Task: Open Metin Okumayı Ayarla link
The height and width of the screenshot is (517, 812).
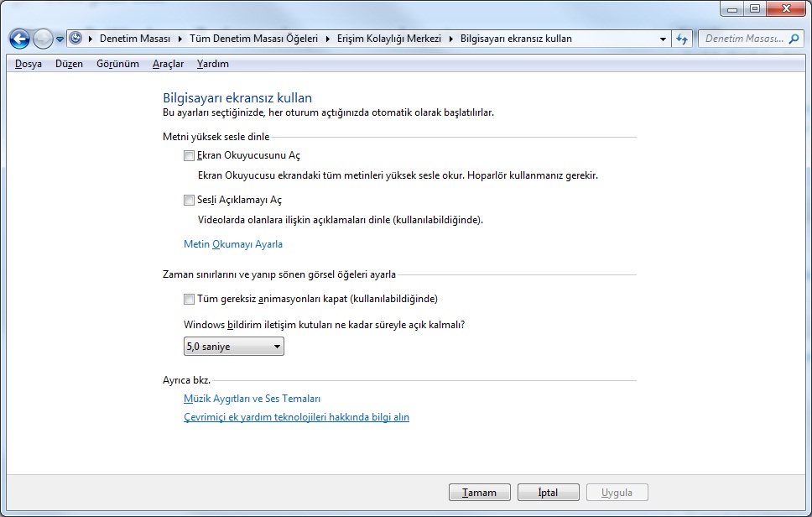Action: click(233, 244)
